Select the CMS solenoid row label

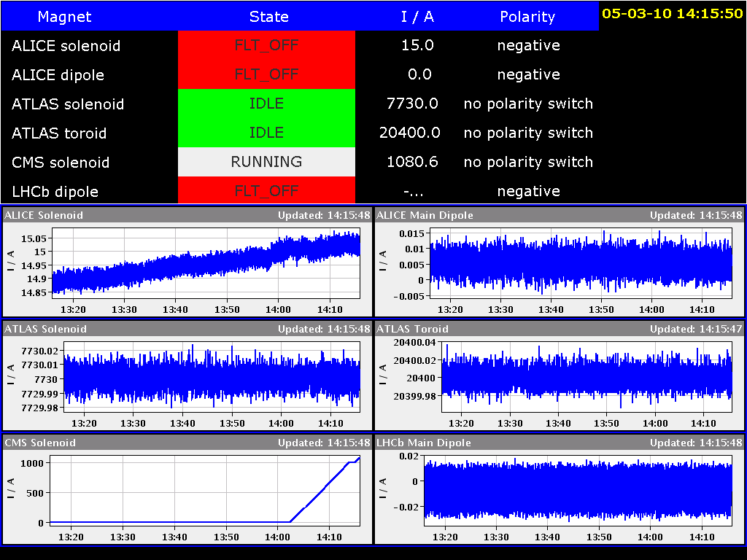tap(61, 162)
